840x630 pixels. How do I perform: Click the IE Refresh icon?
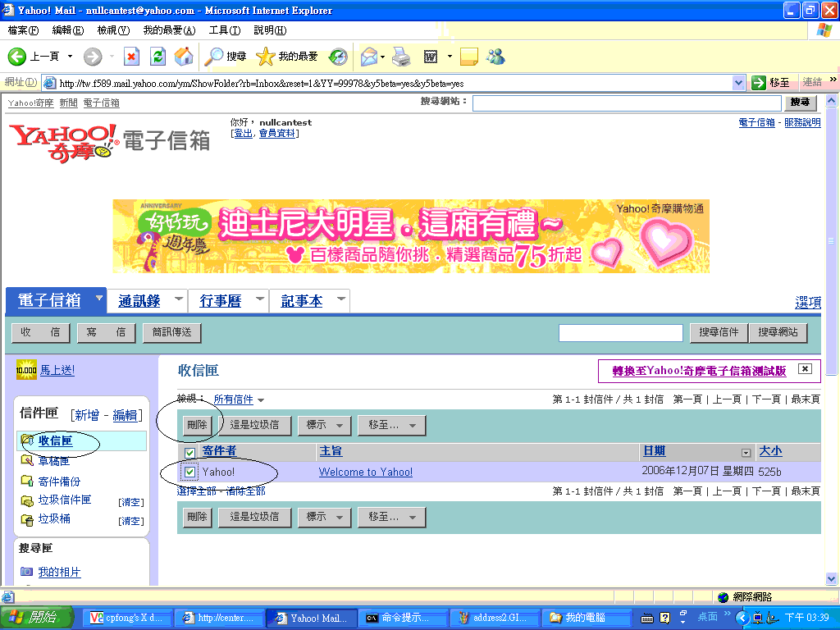pyautogui.click(x=157, y=57)
